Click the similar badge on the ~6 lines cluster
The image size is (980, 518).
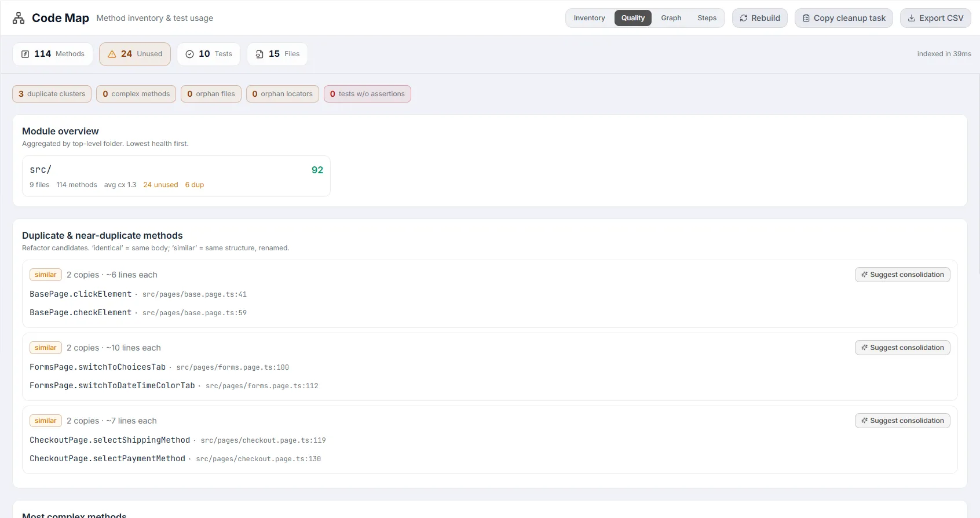(46, 275)
